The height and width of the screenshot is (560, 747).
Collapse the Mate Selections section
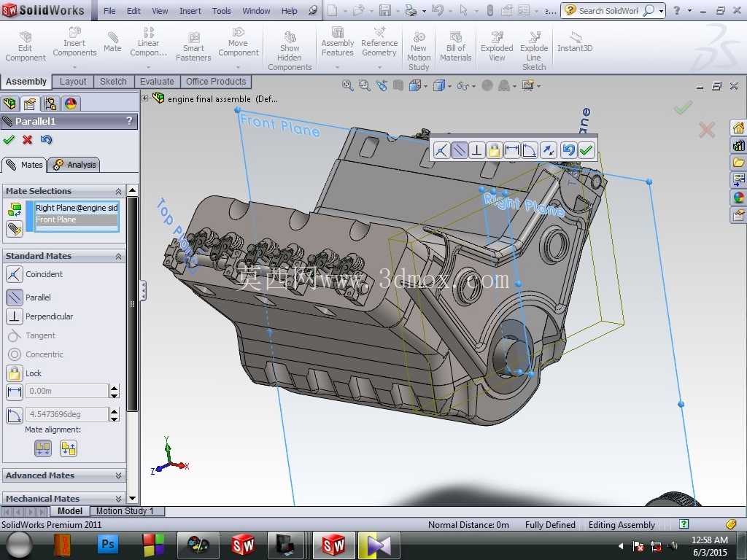click(x=118, y=192)
